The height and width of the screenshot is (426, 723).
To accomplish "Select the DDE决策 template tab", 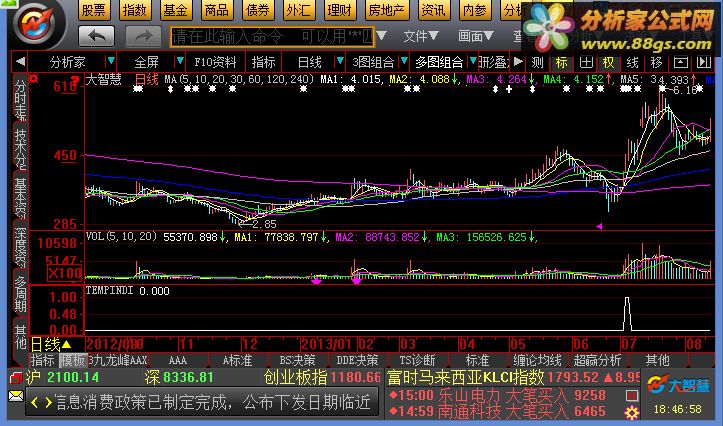I will click(x=357, y=360).
